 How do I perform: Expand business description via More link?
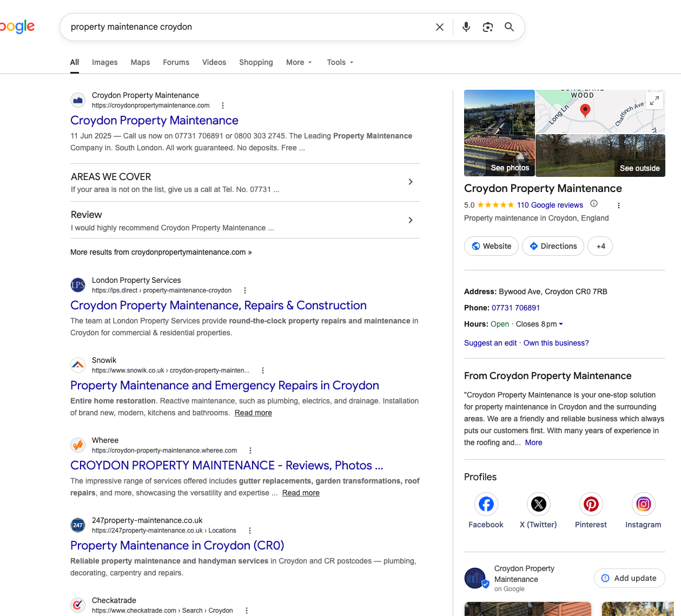pos(533,442)
